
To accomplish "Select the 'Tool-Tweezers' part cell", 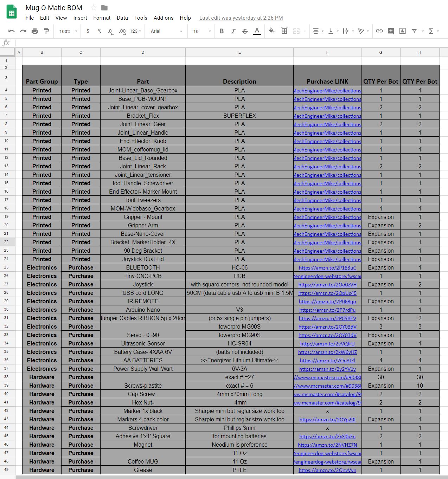I will (143, 200).
